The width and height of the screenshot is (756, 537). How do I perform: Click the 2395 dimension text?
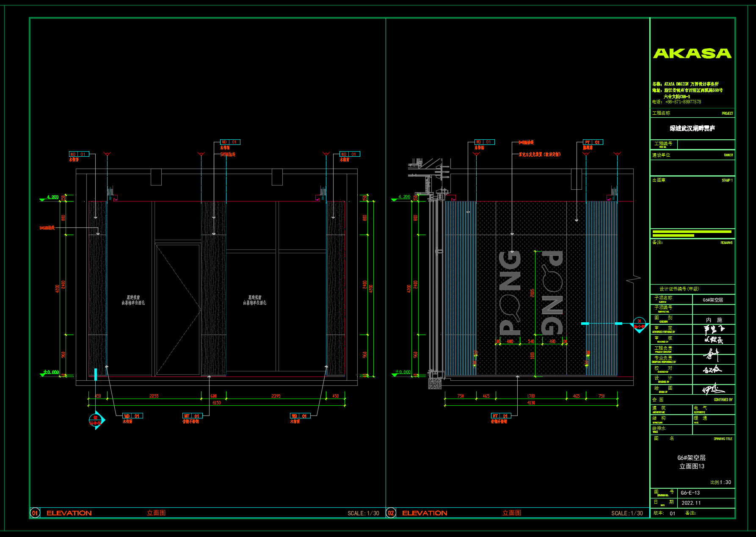pyautogui.click(x=276, y=396)
